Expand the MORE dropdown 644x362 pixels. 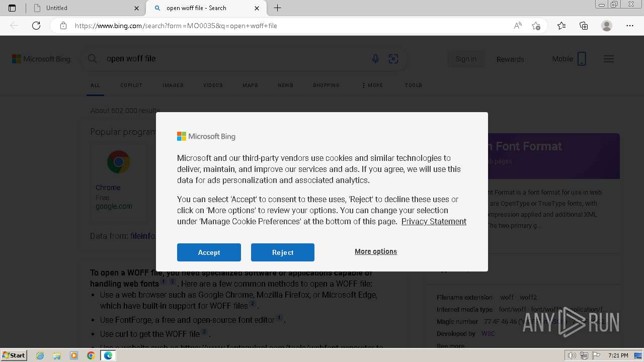click(x=372, y=85)
